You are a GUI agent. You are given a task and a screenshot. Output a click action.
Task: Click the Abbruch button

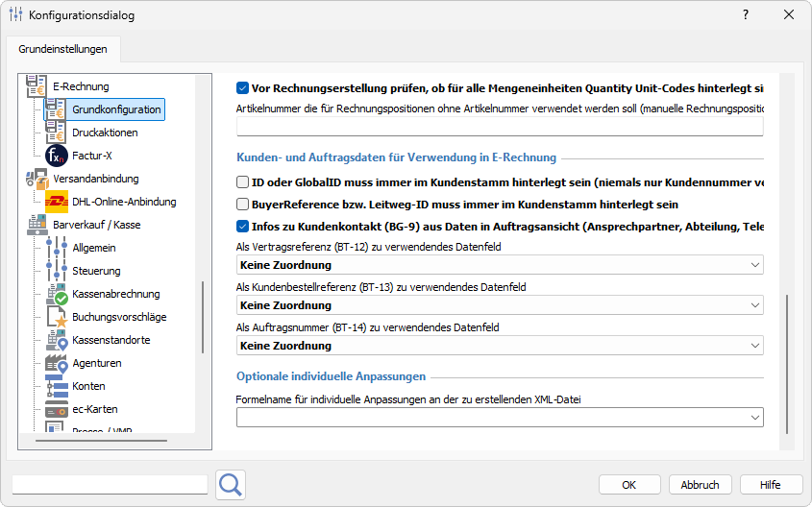(x=701, y=485)
